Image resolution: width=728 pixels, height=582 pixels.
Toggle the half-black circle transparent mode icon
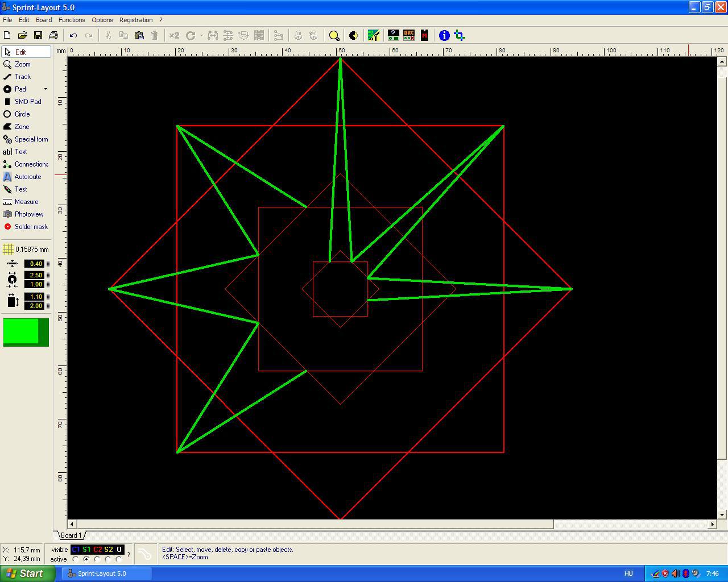(x=353, y=35)
